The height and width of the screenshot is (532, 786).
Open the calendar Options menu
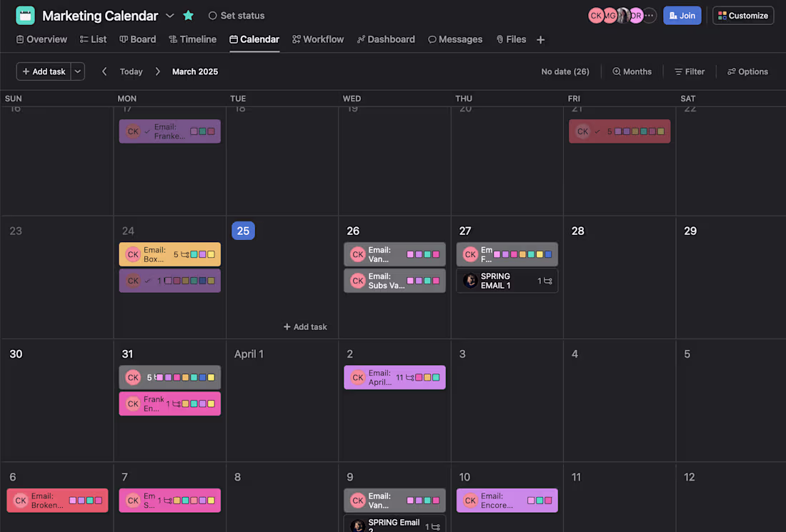(747, 71)
